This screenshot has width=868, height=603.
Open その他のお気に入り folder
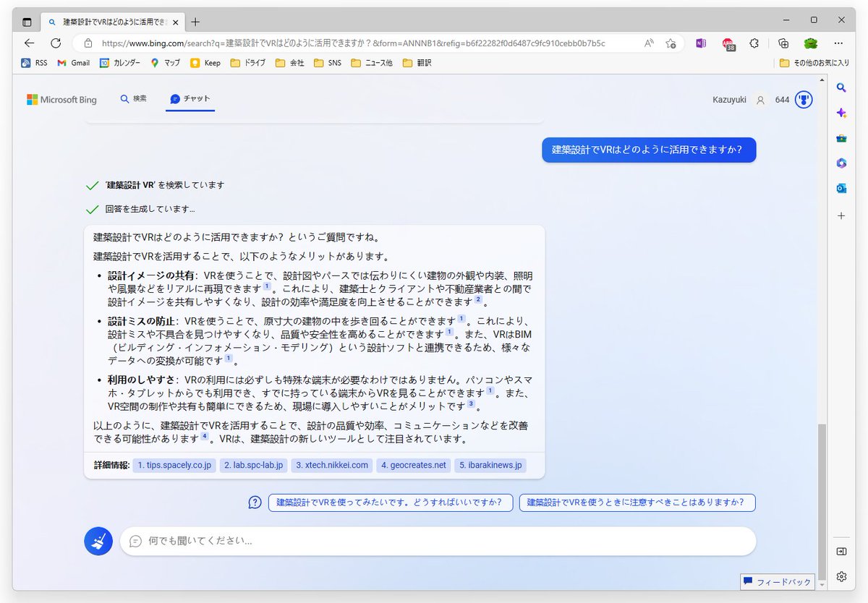pos(814,63)
